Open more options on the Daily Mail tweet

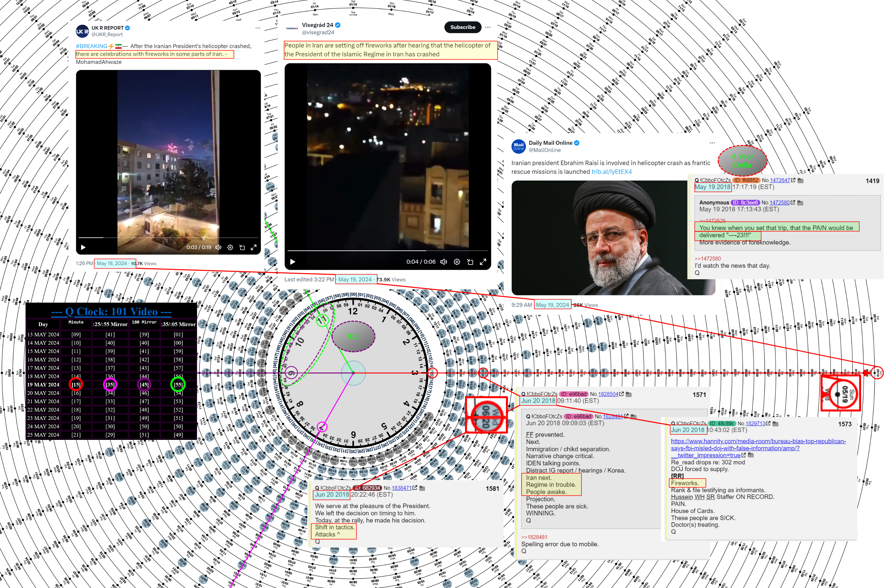712,143
